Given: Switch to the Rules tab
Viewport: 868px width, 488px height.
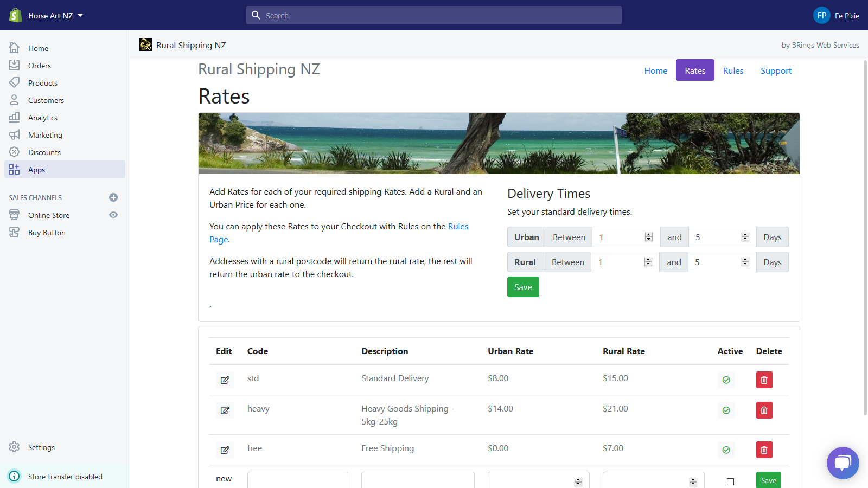Looking at the screenshot, I should pyautogui.click(x=733, y=70).
